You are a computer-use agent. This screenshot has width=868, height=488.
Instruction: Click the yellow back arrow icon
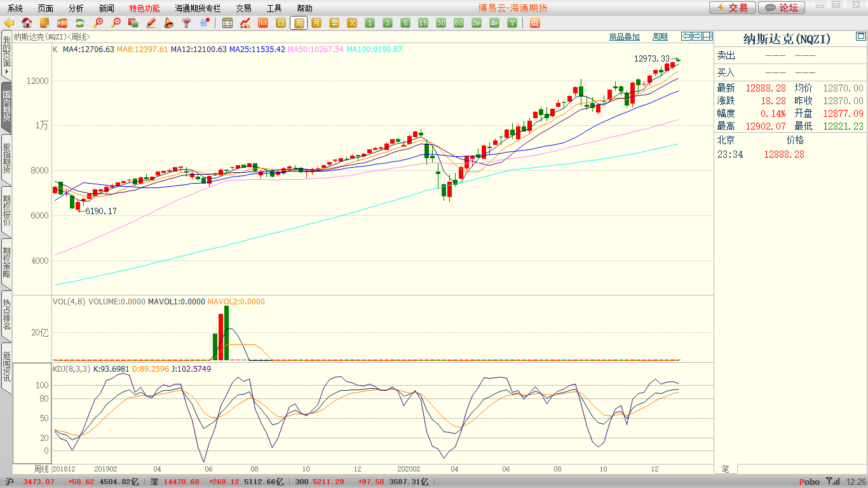pos(9,23)
